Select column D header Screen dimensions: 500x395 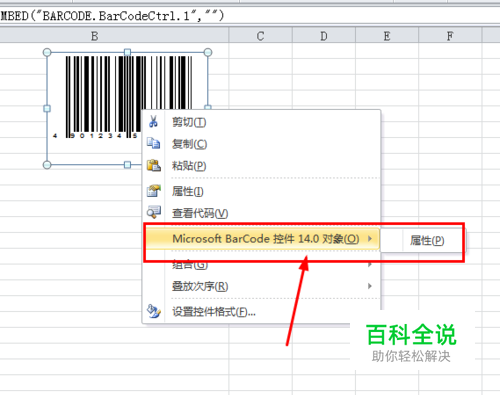pyautogui.click(x=324, y=36)
